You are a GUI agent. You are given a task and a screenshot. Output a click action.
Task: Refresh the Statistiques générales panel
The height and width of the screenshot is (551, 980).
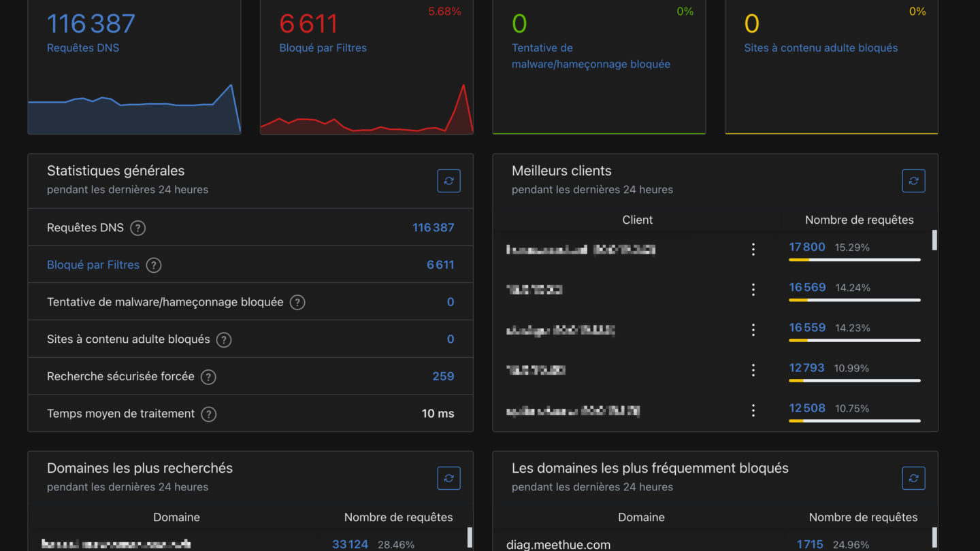coord(448,181)
